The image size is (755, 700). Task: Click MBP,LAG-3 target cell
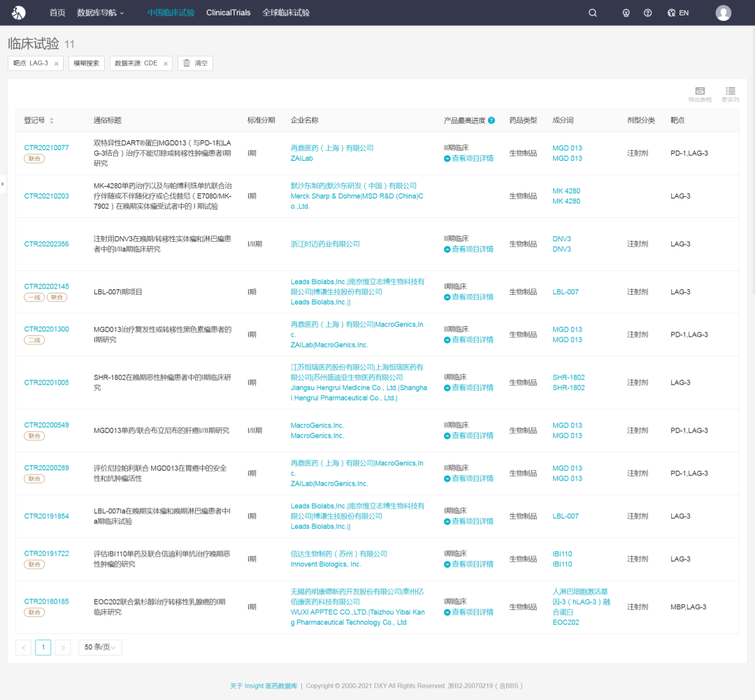point(689,607)
